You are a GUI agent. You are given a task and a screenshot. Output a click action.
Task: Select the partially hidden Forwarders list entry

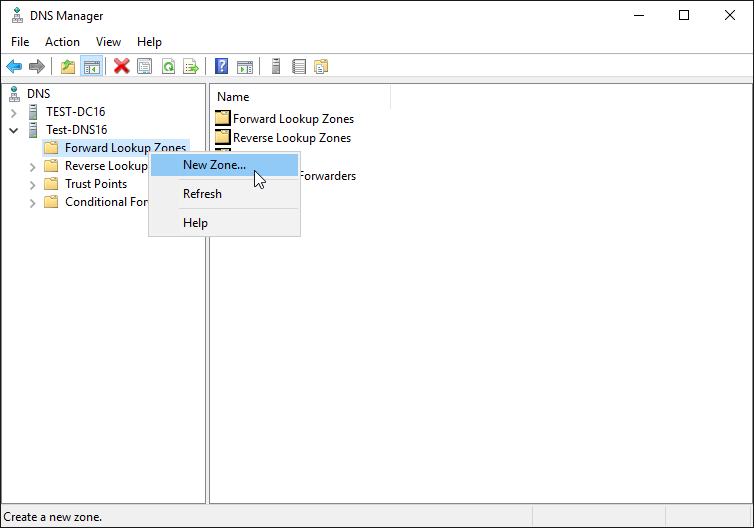tap(328, 176)
